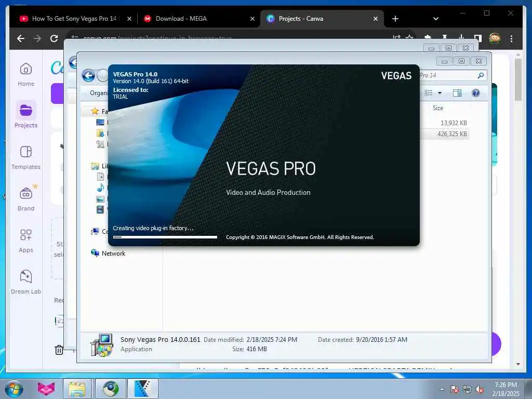
Task: Click Organize in Explorer toolbar
Action: (x=98, y=93)
